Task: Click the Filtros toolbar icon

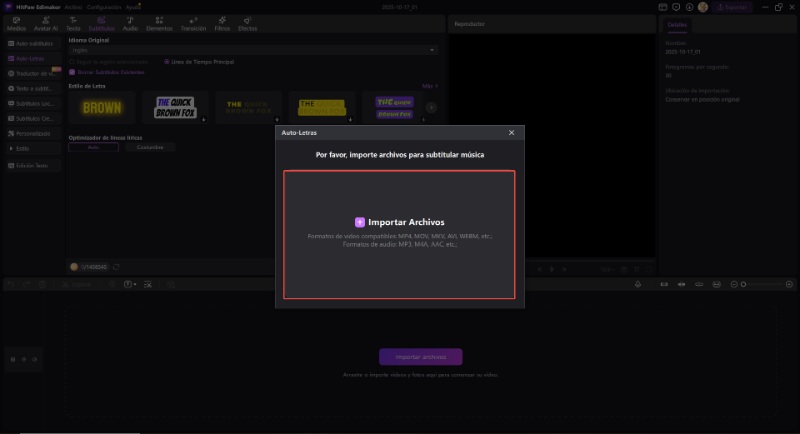Action: pyautogui.click(x=222, y=24)
